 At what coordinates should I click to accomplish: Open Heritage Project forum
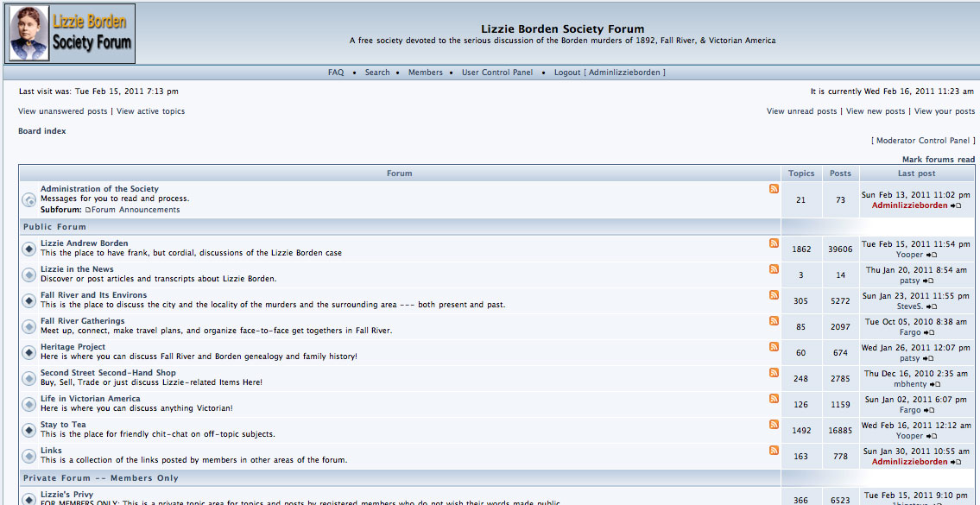[x=73, y=347]
